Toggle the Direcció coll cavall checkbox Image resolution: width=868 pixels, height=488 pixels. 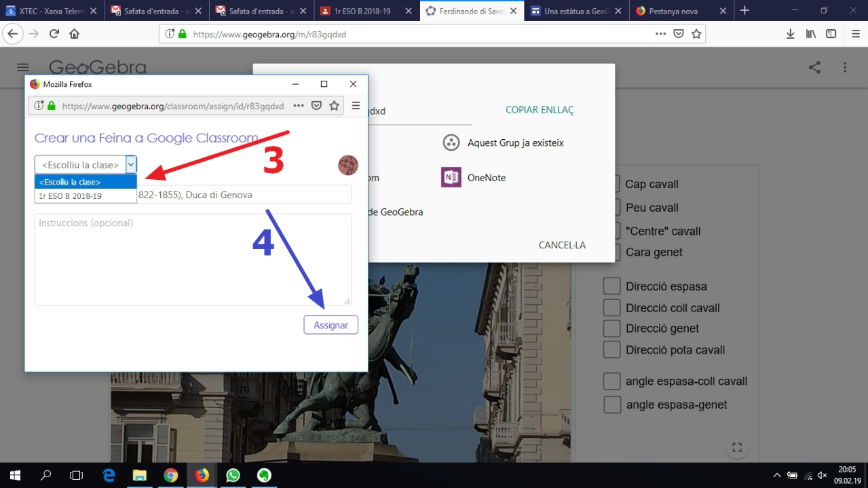(x=611, y=307)
